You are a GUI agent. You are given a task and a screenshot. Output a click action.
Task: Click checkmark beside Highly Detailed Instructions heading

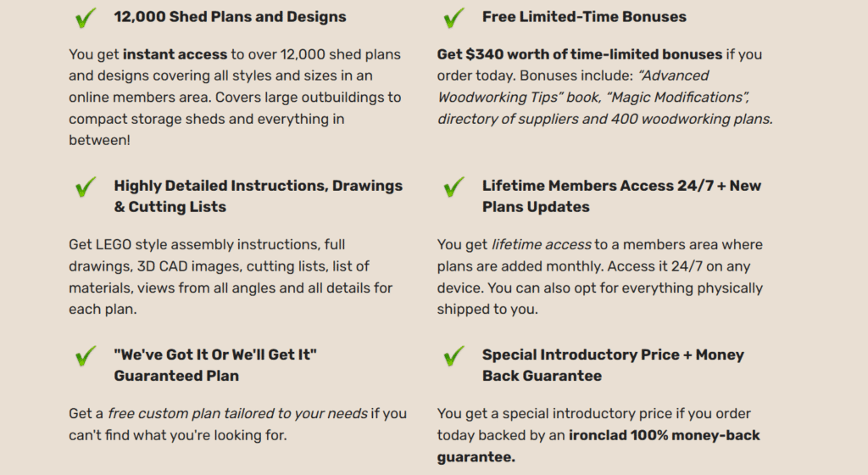coord(85,187)
